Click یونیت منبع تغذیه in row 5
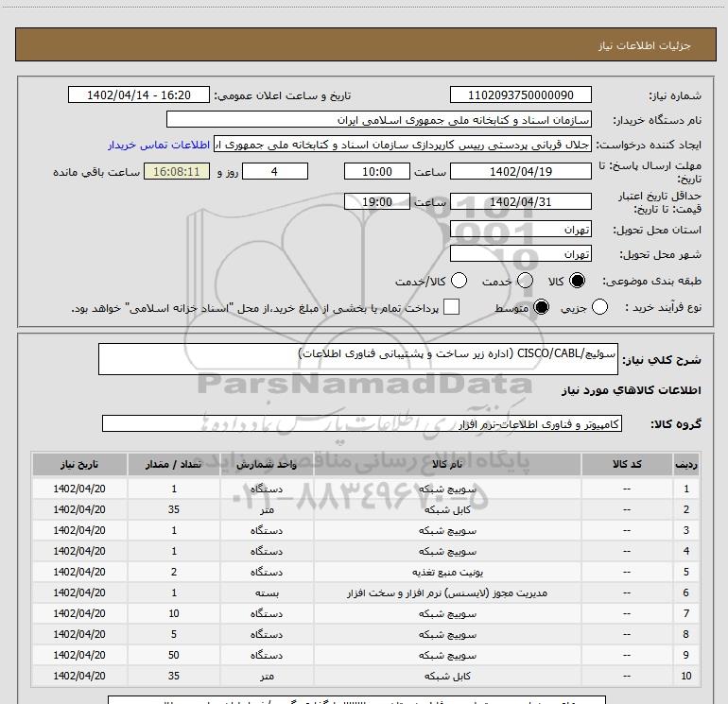Image resolution: width=728 pixels, height=704 pixels. coord(447,573)
